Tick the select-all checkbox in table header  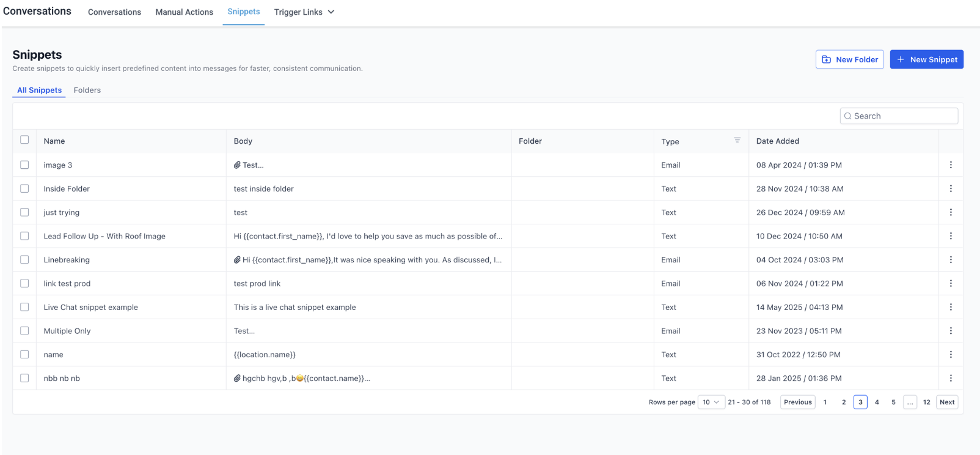[24, 140]
